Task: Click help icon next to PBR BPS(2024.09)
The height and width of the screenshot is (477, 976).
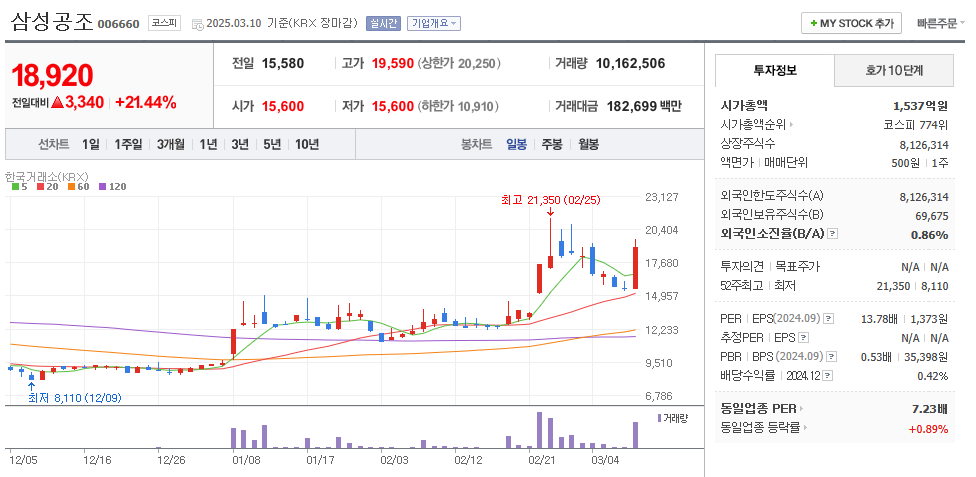Action: click(x=831, y=357)
